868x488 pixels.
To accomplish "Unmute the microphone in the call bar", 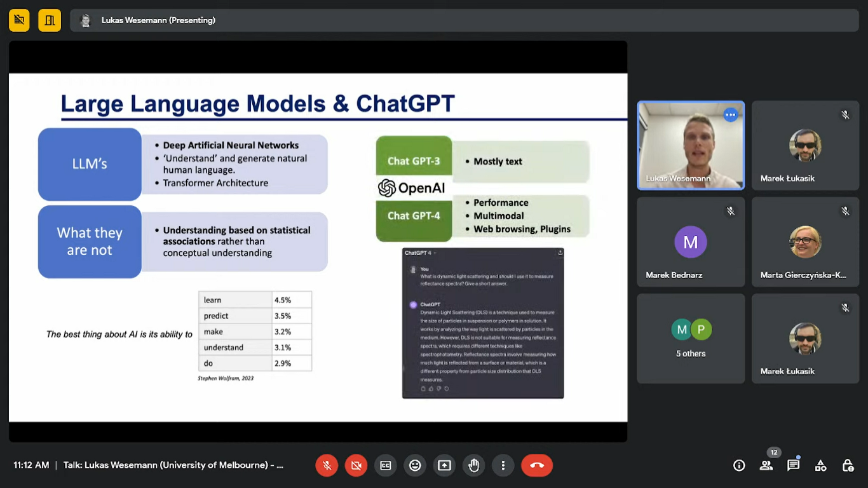I will point(327,466).
